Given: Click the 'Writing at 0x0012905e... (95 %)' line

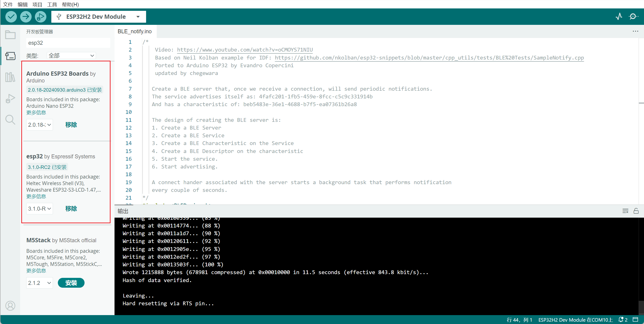Looking at the screenshot, I should [171, 249].
